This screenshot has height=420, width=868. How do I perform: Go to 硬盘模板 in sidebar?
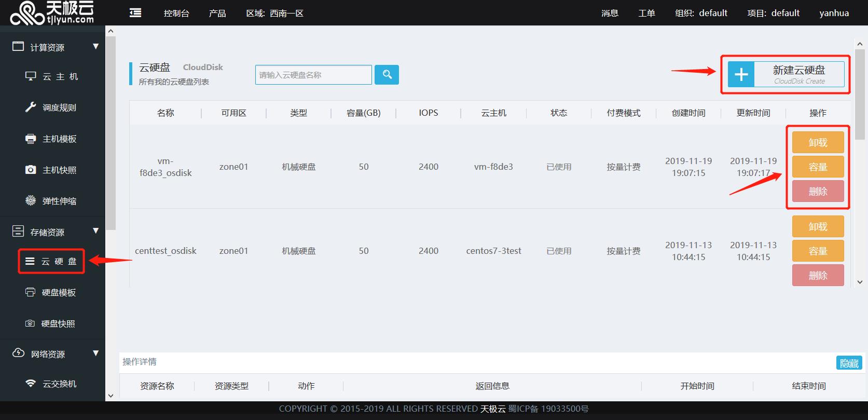pos(59,292)
